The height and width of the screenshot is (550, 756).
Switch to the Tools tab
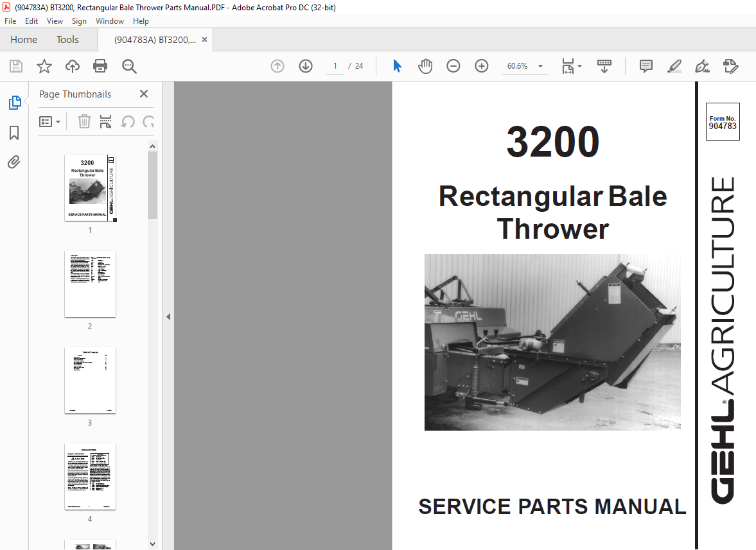(x=67, y=40)
